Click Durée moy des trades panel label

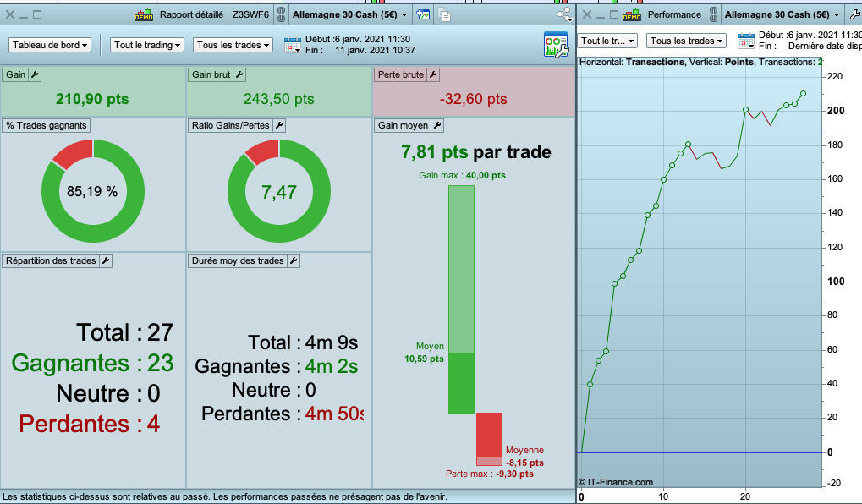point(238,260)
